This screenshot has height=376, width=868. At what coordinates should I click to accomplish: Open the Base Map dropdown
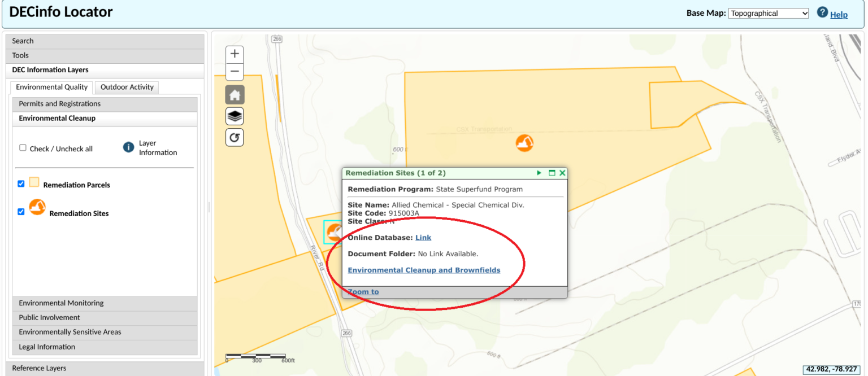coord(768,12)
